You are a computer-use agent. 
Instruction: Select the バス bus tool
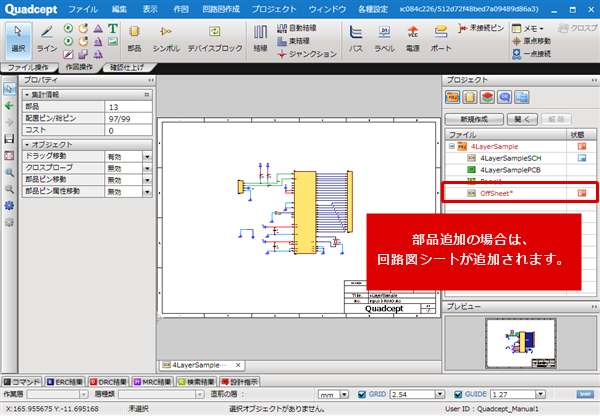click(x=355, y=40)
